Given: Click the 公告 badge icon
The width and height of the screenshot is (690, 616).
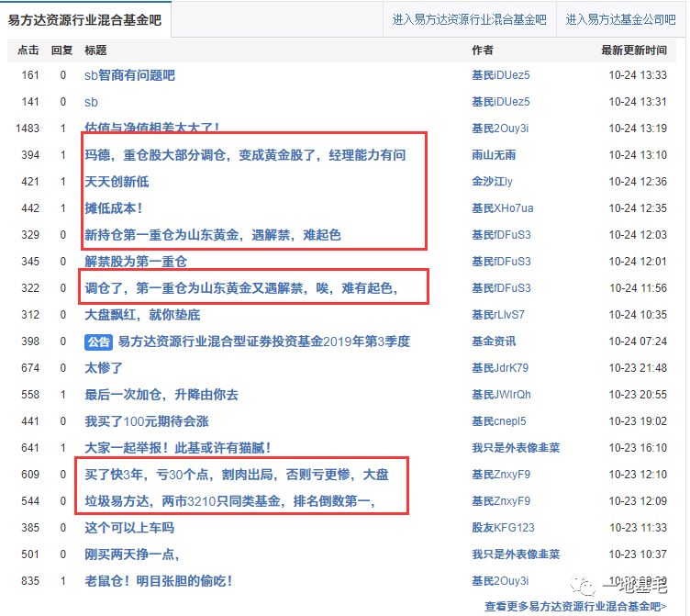Looking at the screenshot, I should tap(98, 342).
